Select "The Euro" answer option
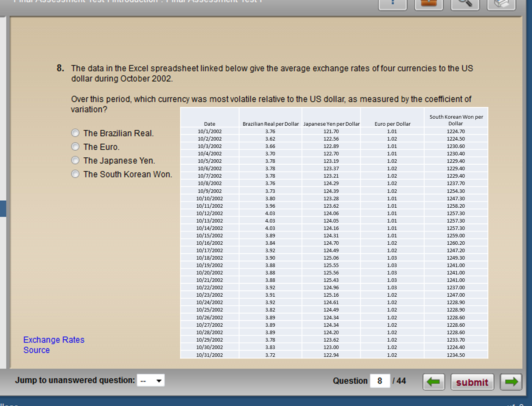 [x=75, y=146]
